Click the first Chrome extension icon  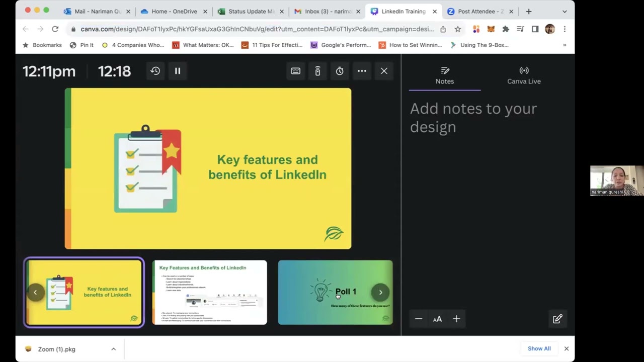[476, 29]
